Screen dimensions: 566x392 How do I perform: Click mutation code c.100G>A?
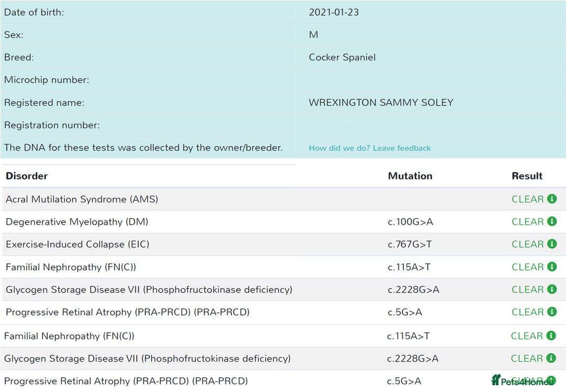(x=410, y=222)
